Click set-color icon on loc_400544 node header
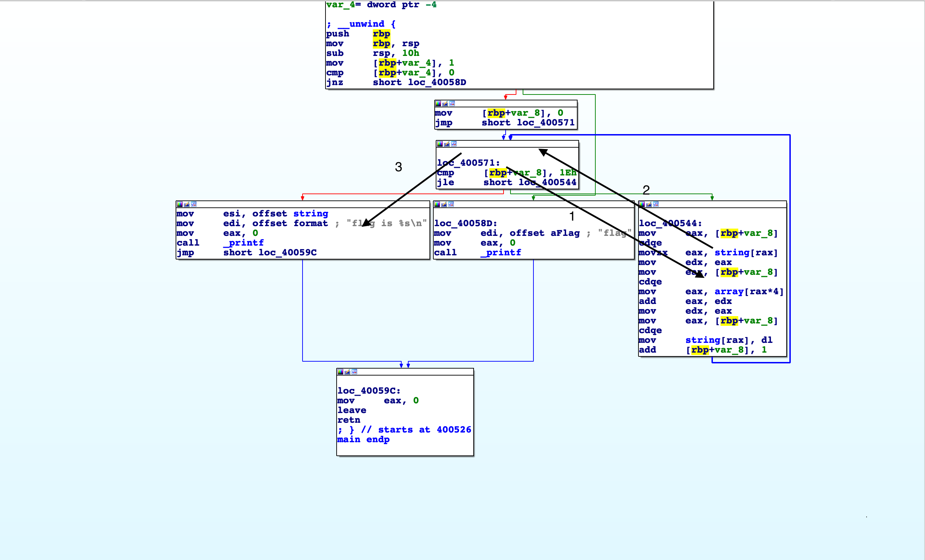The image size is (925, 560). 642,204
